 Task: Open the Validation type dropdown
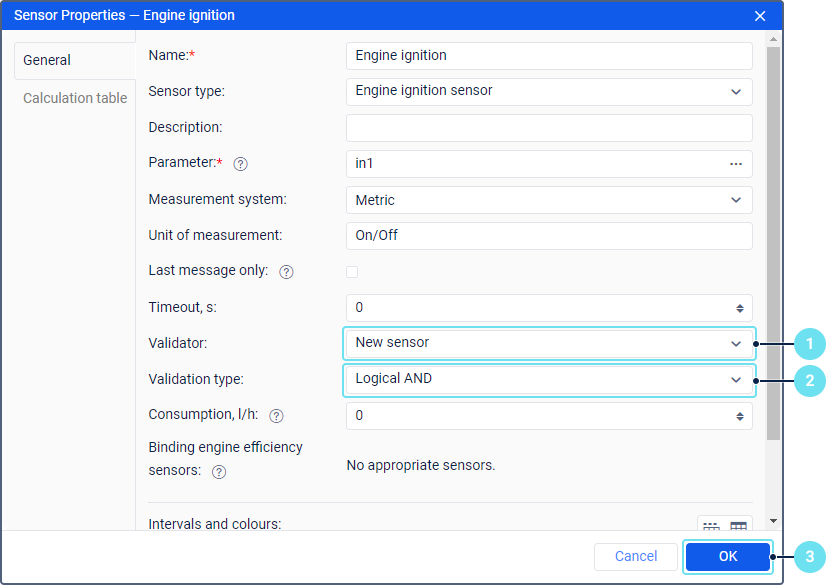click(x=736, y=380)
